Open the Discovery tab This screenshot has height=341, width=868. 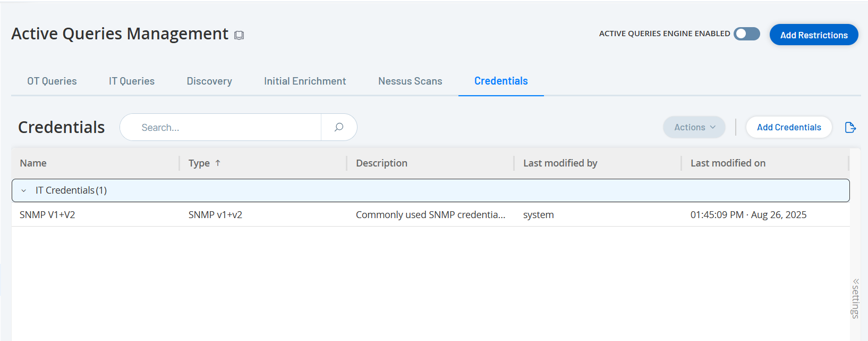coord(209,81)
